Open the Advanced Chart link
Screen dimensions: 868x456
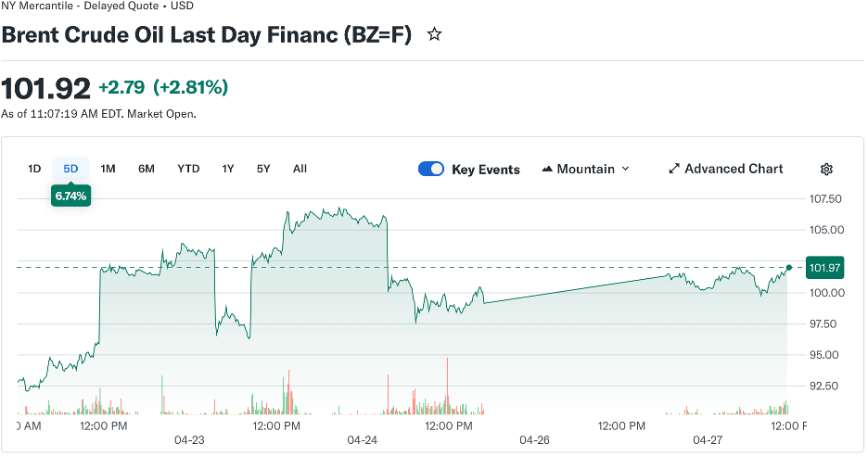point(734,169)
